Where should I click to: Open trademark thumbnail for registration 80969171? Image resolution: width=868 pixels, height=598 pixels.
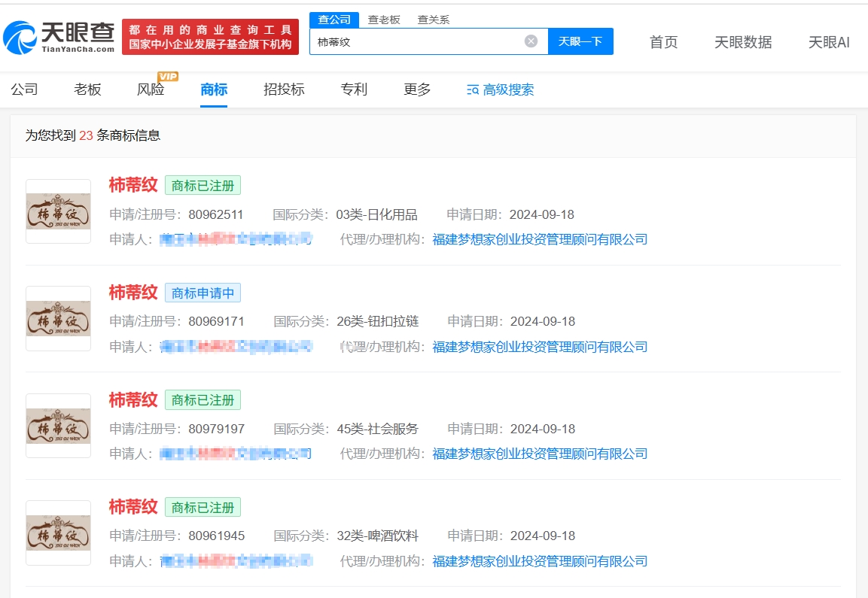coord(58,319)
